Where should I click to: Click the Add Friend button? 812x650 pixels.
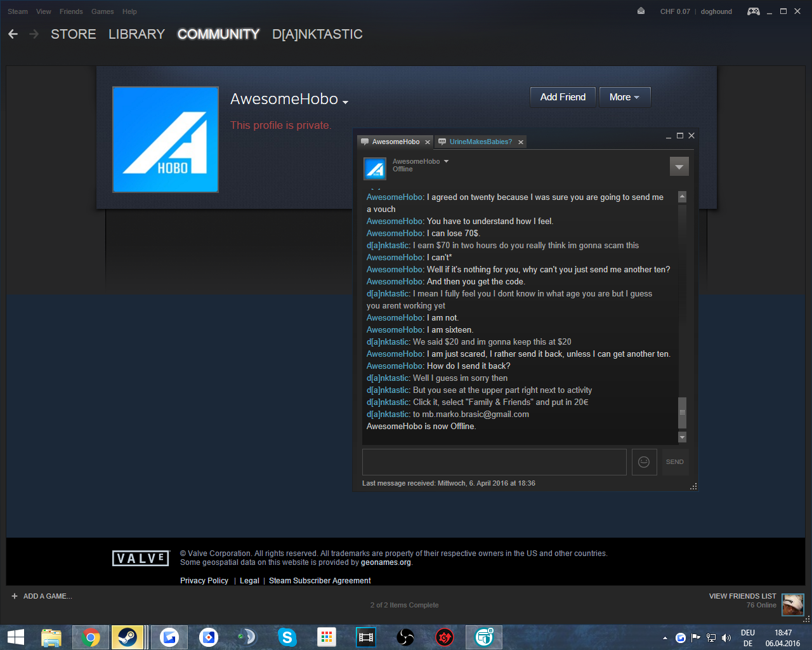click(563, 97)
